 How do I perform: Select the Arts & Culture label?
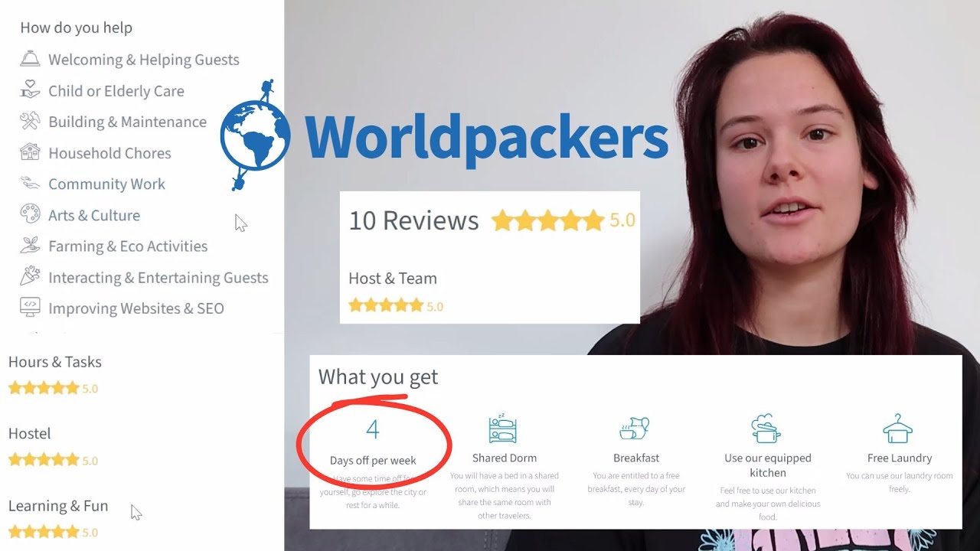tap(94, 215)
